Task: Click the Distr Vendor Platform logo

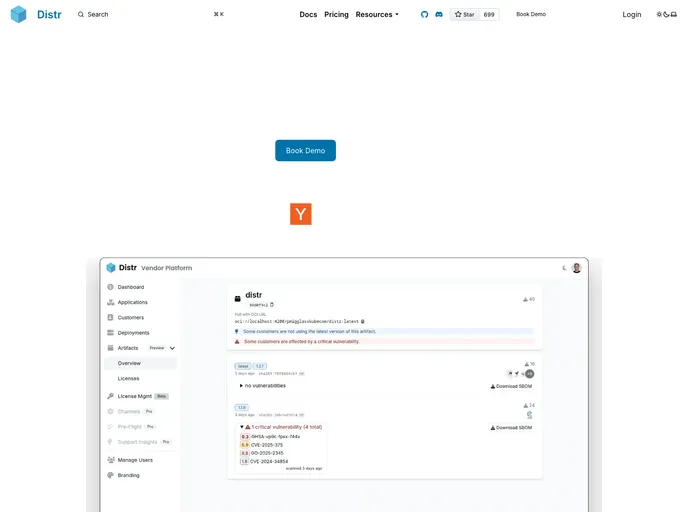Action: (111, 268)
